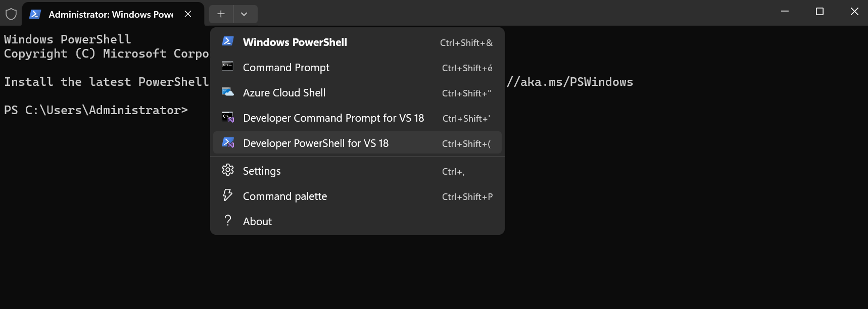Click the Azure Cloud Shell icon
Viewport: 868px width, 309px height.
pos(228,92)
